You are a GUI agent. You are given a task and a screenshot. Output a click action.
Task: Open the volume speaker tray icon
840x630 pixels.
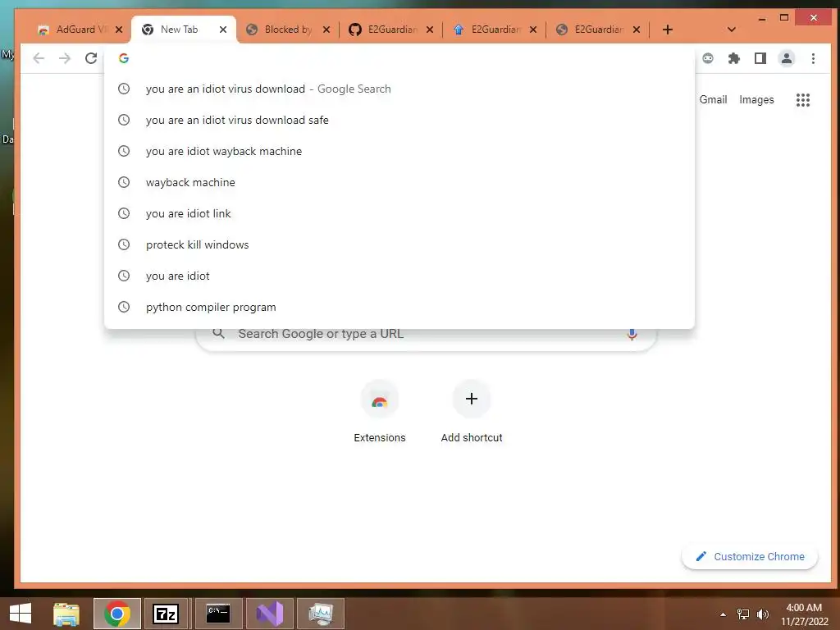coord(763,614)
